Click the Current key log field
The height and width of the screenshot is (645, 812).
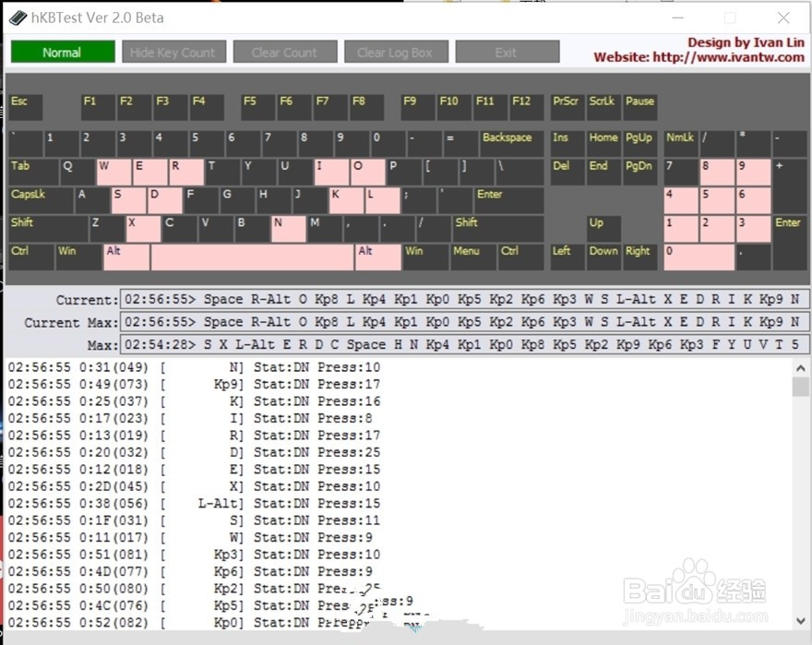pyautogui.click(x=464, y=300)
